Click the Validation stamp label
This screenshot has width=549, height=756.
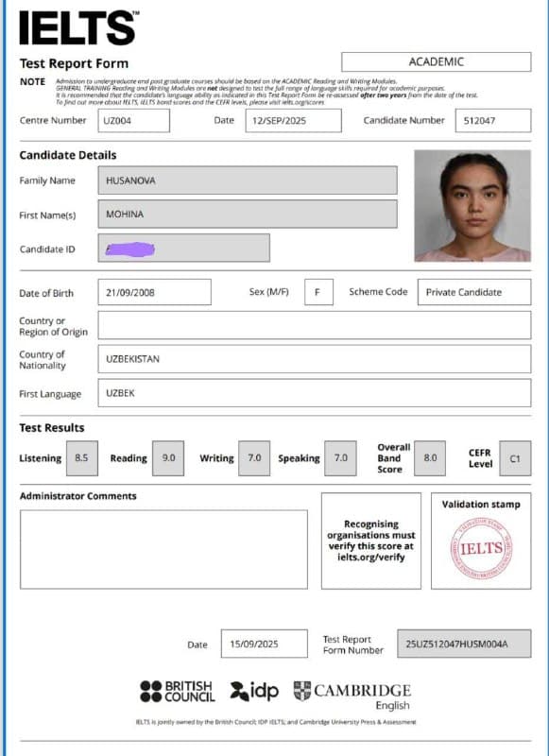point(481,505)
